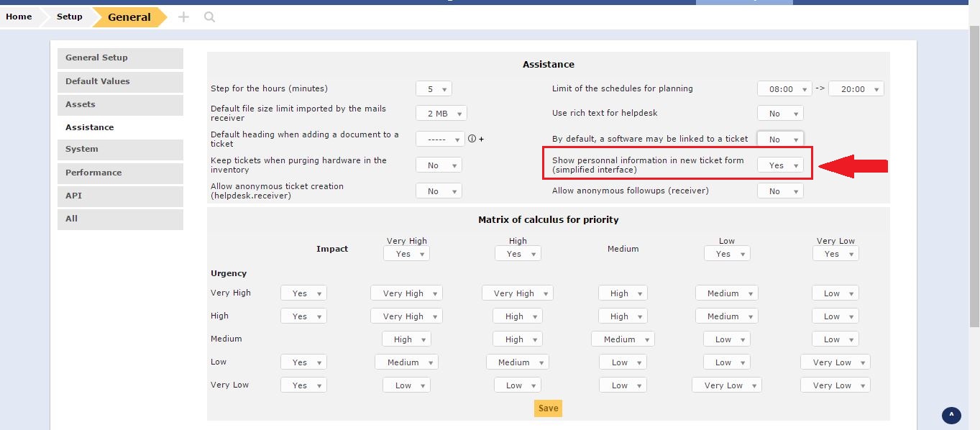Screen dimensions: 980x430
Task: Open priority for High urgency, Very Low impact
Action: [835, 316]
